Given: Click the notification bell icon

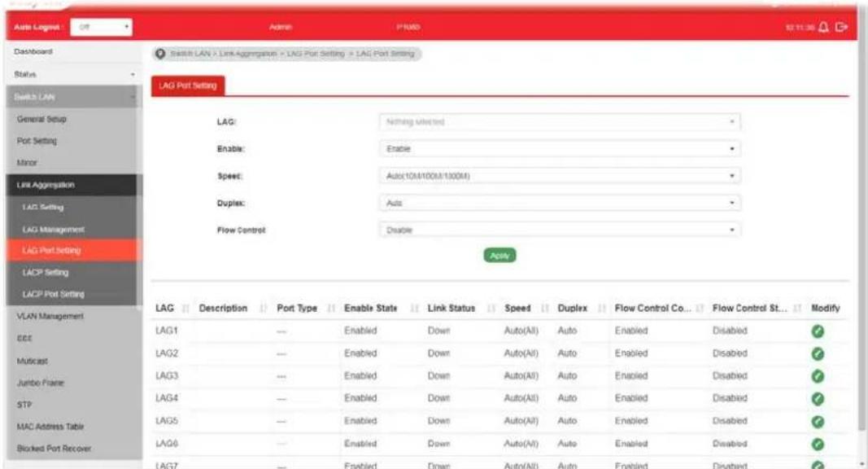Looking at the screenshot, I should (x=823, y=27).
